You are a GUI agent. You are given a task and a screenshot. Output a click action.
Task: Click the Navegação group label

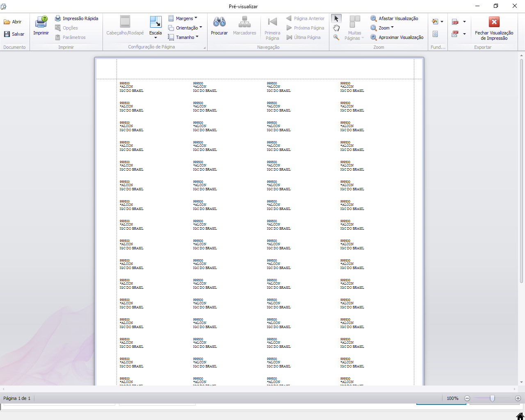268,47
